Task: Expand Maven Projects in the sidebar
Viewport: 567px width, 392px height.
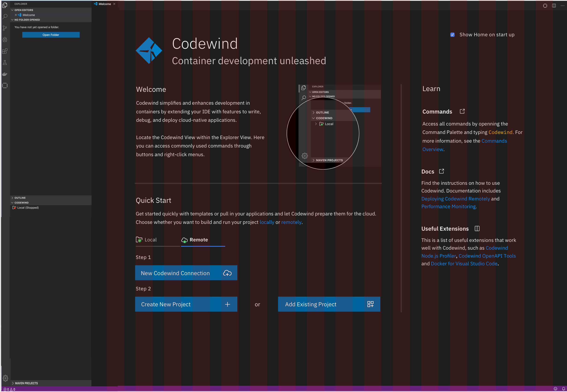Action: (26, 383)
